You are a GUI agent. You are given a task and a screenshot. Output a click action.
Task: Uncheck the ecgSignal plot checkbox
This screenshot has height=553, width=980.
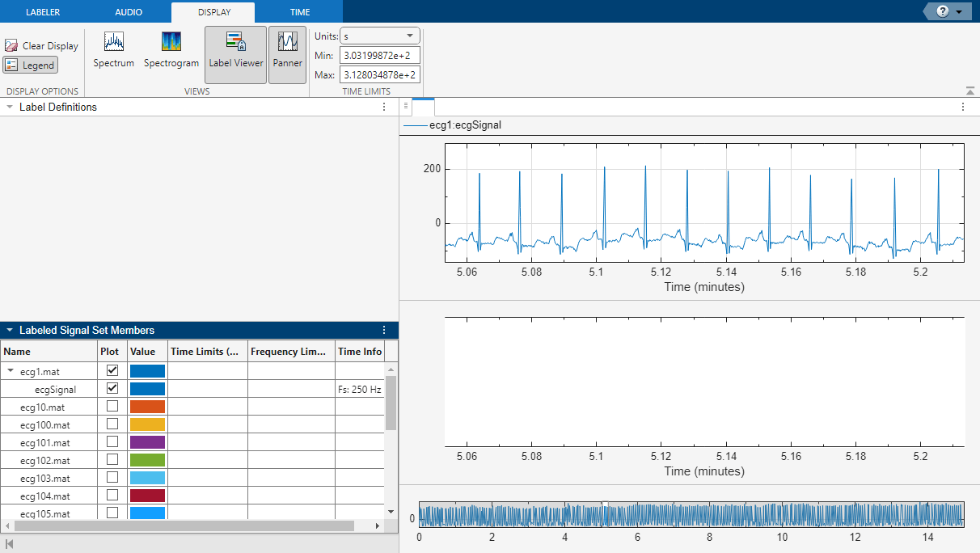click(112, 388)
